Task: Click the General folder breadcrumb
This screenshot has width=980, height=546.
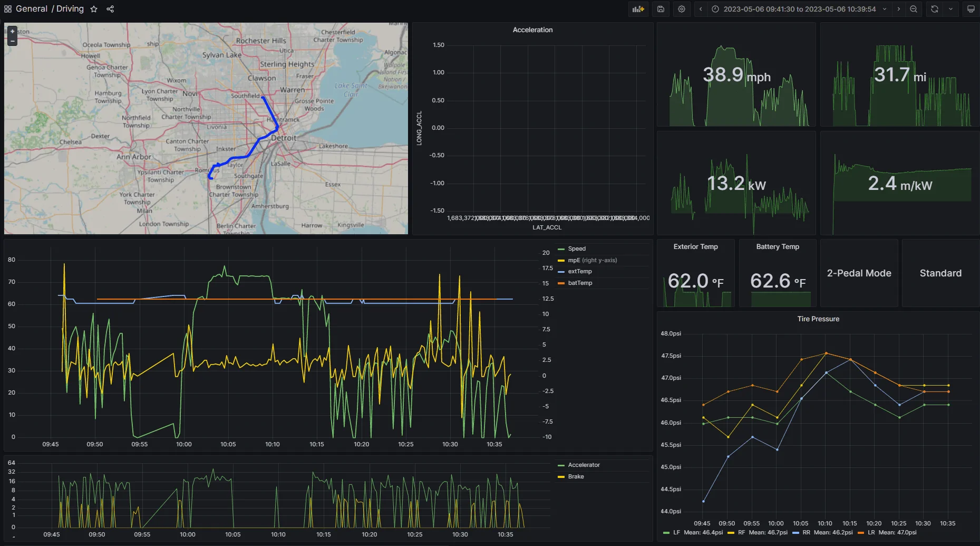Action: tap(32, 9)
